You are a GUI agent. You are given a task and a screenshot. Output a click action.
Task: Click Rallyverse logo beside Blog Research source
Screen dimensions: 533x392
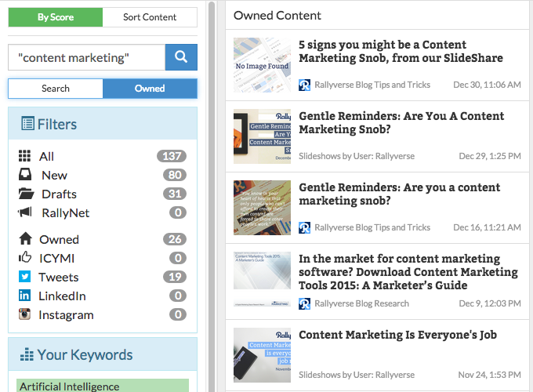[304, 304]
